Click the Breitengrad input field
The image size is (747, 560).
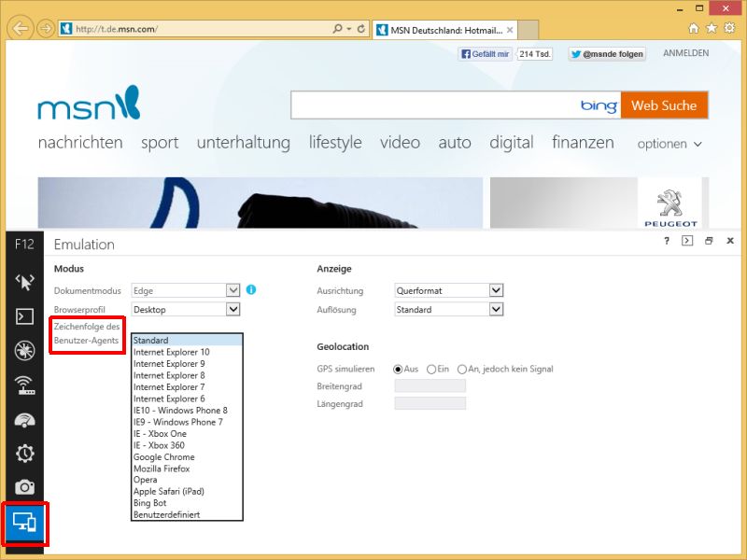pos(430,386)
